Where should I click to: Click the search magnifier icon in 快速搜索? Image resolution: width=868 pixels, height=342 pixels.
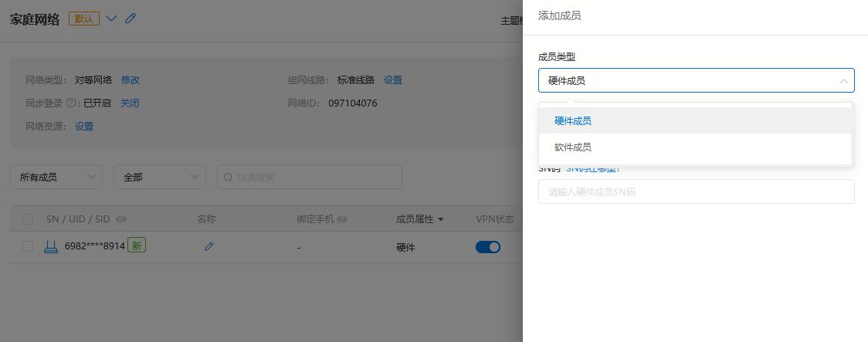[228, 177]
